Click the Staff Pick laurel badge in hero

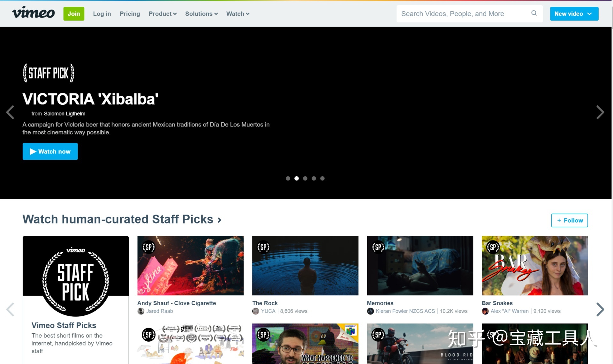pos(49,73)
